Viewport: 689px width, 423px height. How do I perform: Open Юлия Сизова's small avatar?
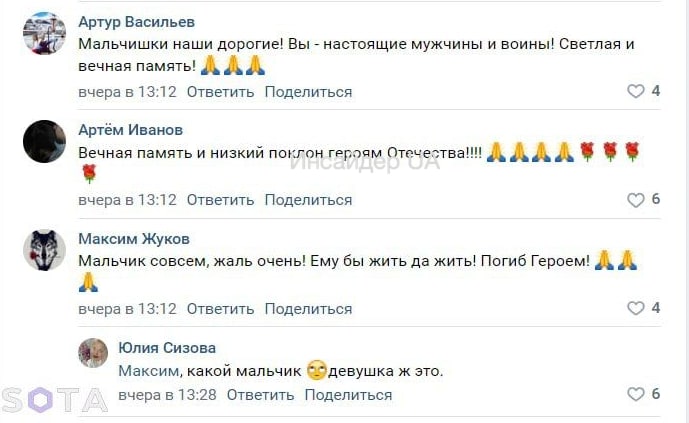point(93,352)
